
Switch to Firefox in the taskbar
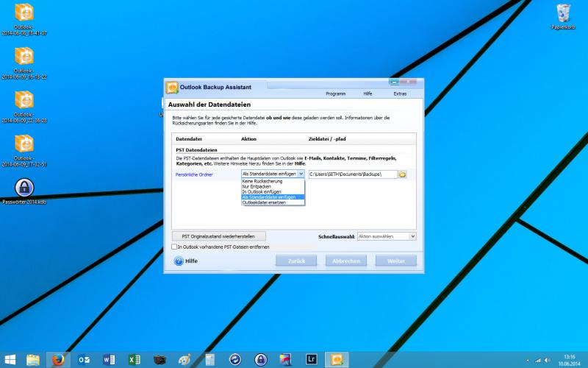click(58, 360)
